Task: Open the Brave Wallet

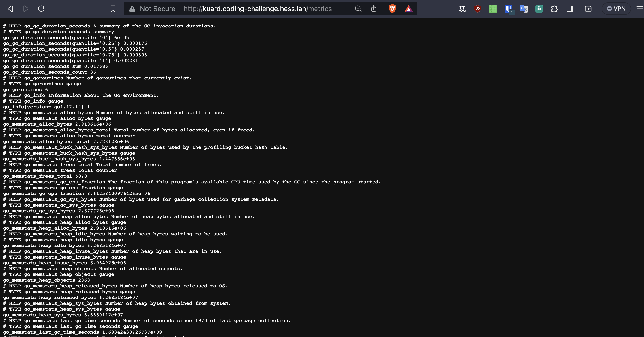Action: point(588,9)
